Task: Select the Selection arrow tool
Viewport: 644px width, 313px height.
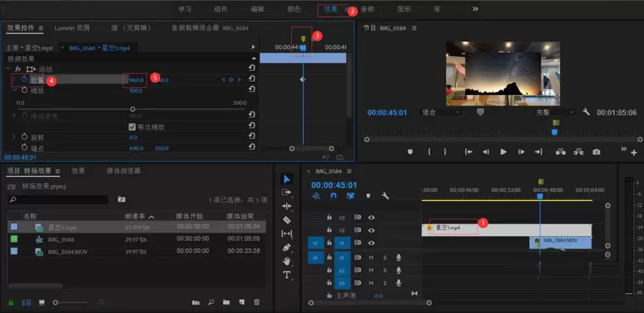Action: point(287,179)
